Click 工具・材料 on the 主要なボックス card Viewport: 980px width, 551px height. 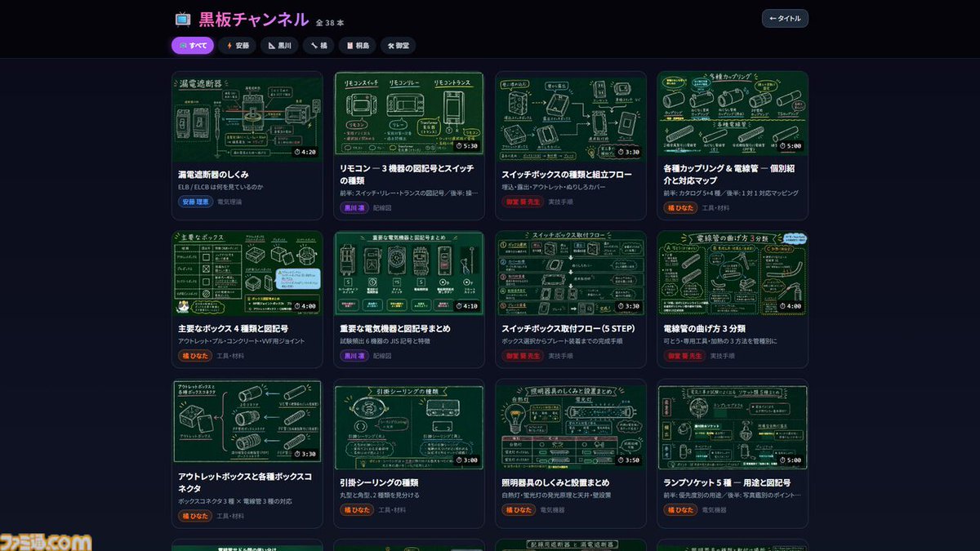click(230, 356)
